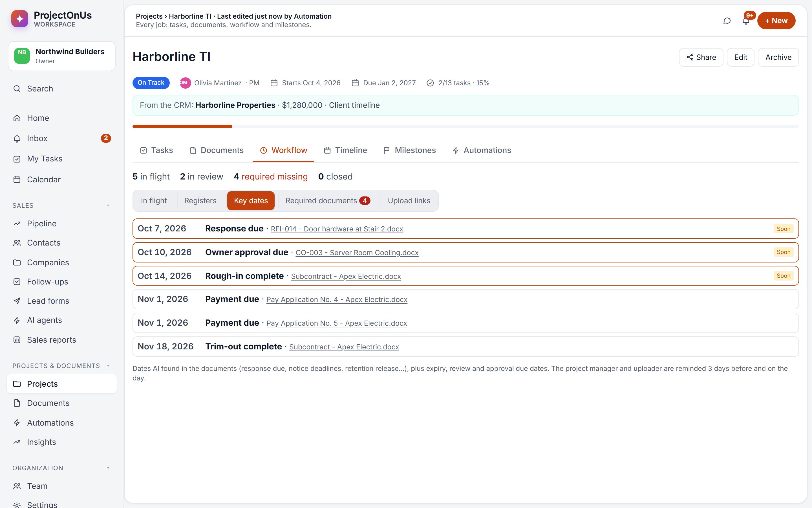The height and width of the screenshot is (508, 812).
Task: Switch to the Tasks tab
Action: [156, 150]
